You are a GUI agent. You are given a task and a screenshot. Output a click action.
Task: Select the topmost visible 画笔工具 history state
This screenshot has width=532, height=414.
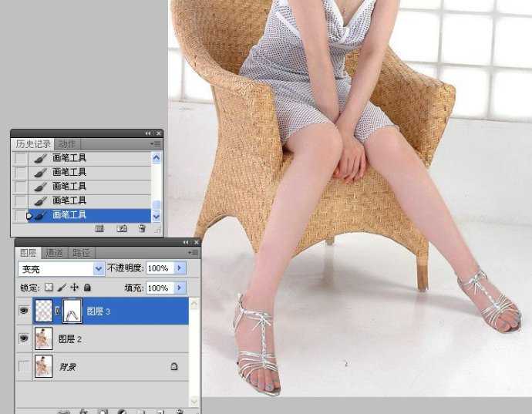[89, 158]
